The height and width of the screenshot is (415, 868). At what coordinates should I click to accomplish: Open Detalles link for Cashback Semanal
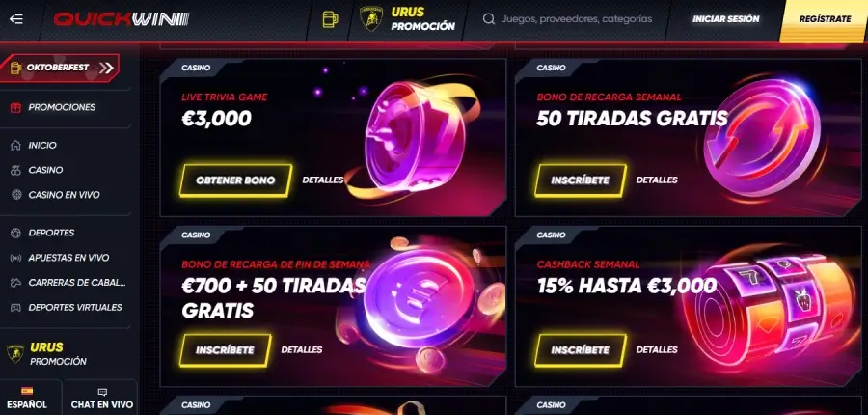click(x=657, y=349)
